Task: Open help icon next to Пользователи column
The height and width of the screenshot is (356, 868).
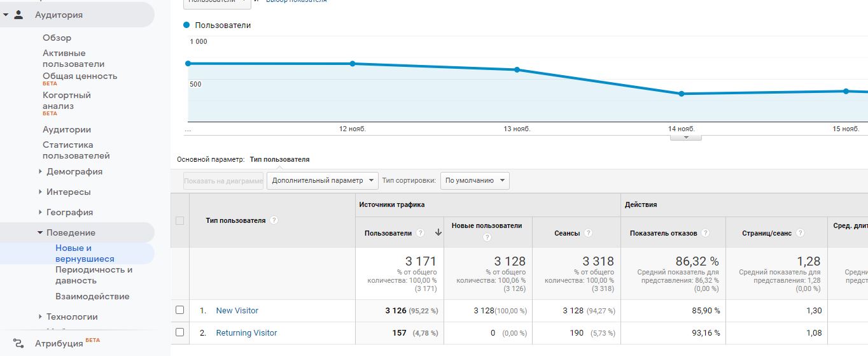Action: coord(420,233)
